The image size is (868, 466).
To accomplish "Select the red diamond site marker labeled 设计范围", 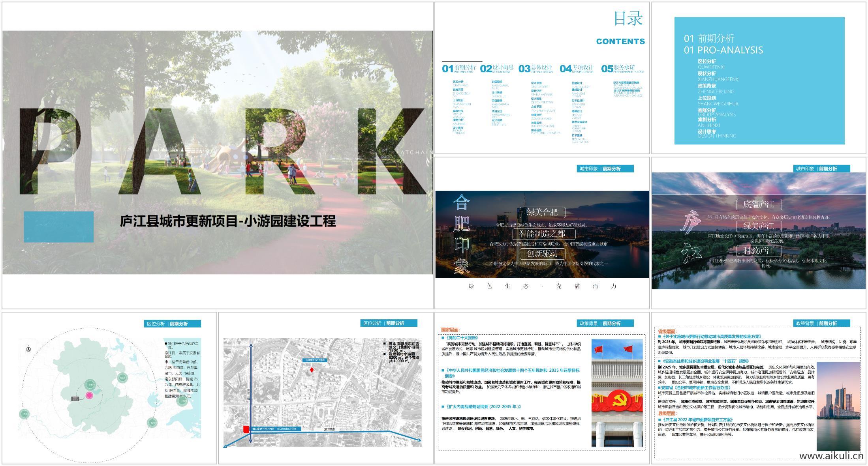I will coord(312,370).
